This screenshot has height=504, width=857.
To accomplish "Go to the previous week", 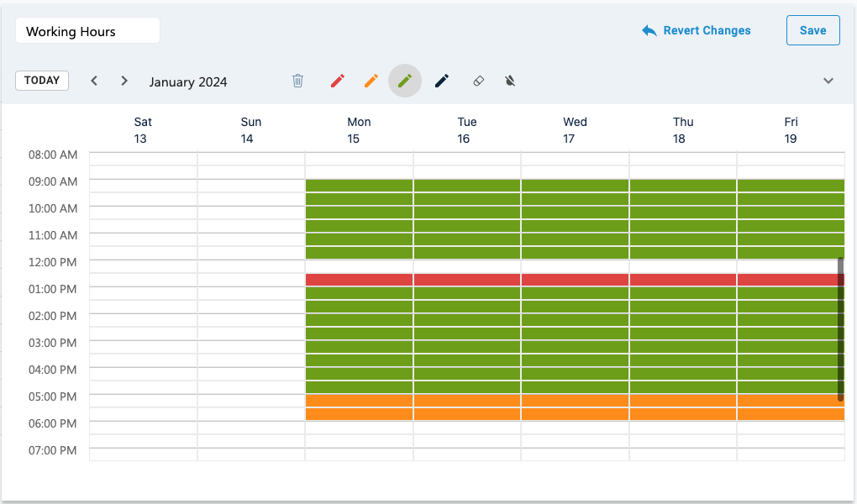I will [x=94, y=81].
